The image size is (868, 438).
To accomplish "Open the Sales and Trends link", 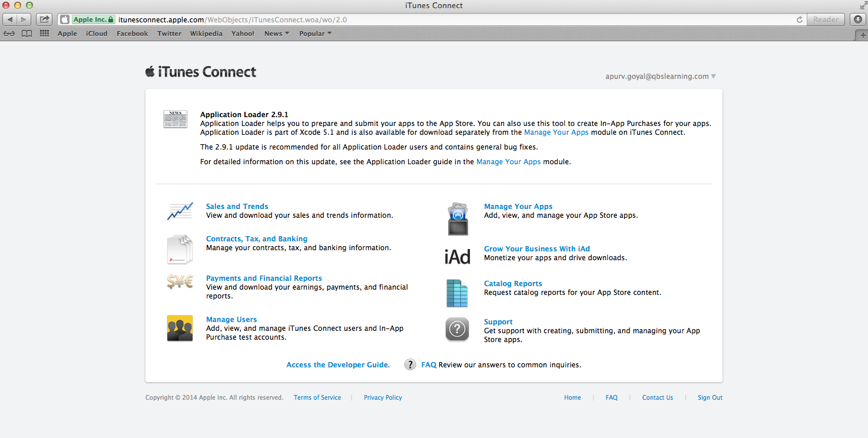I will tap(237, 207).
